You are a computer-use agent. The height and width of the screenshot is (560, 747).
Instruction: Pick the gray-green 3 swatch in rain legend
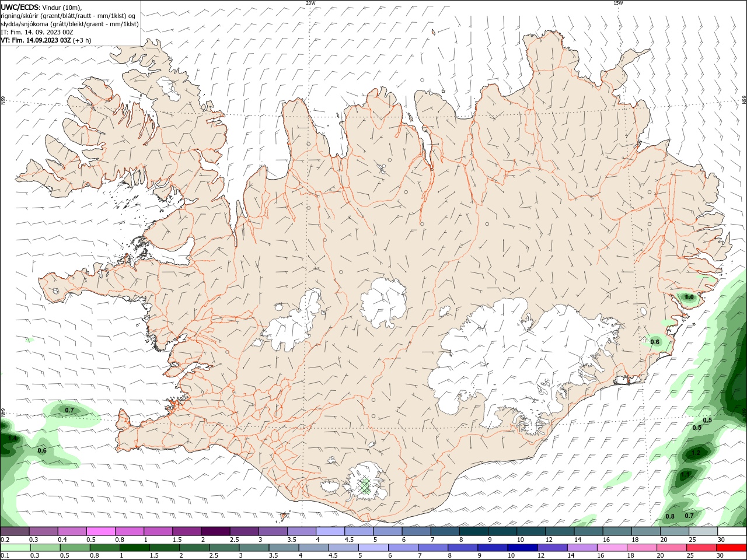click(254, 548)
